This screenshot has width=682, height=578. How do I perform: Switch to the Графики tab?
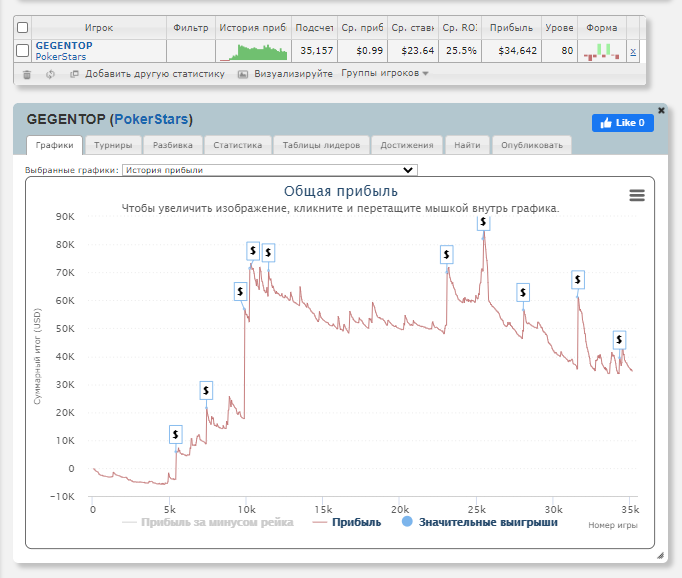tap(54, 145)
